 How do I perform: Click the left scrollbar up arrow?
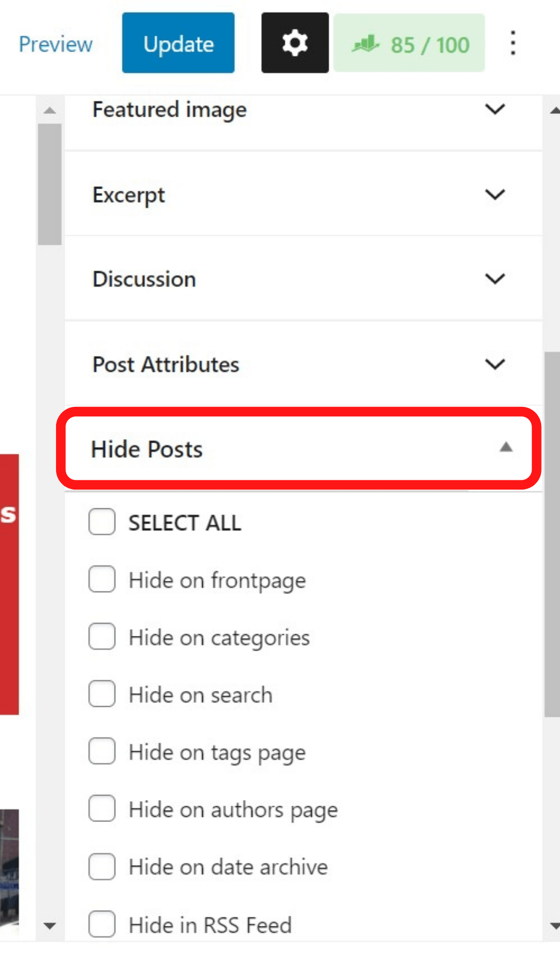pos(49,110)
